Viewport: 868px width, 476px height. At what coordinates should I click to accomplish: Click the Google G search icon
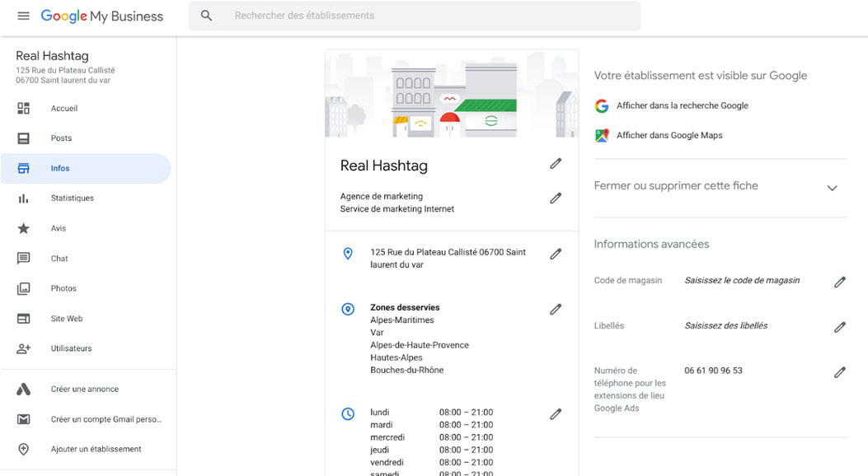tap(602, 105)
